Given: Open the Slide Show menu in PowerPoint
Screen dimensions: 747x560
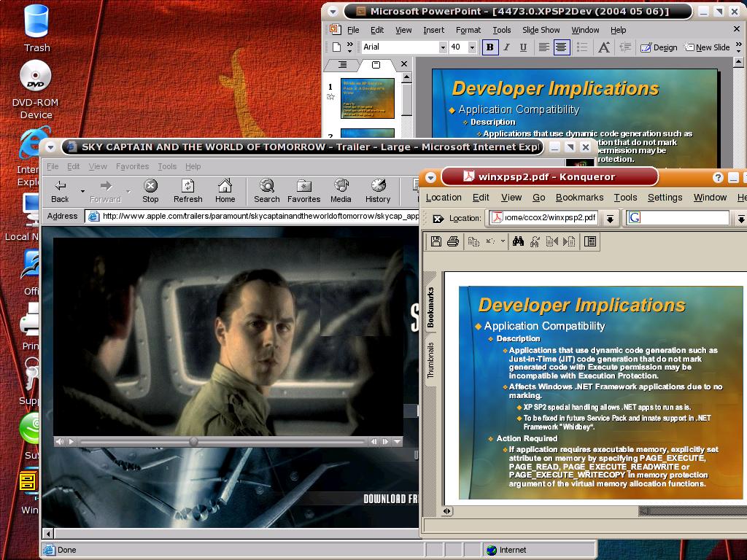Looking at the screenshot, I should [541, 30].
